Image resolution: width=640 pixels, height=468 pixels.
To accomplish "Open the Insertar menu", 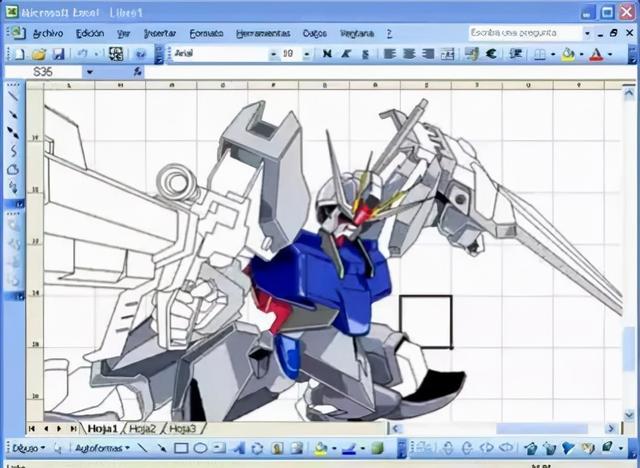I will [160, 33].
